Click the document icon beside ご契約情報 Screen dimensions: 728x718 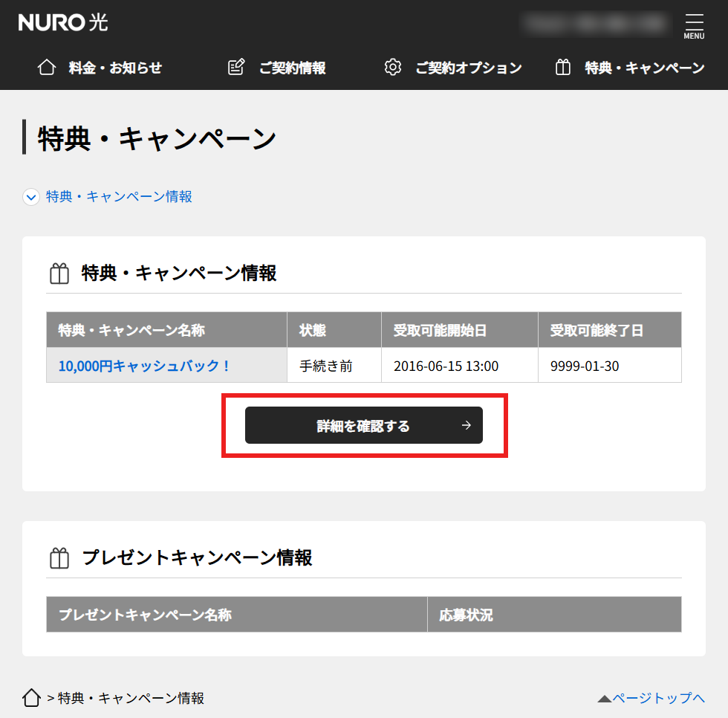pyautogui.click(x=235, y=66)
